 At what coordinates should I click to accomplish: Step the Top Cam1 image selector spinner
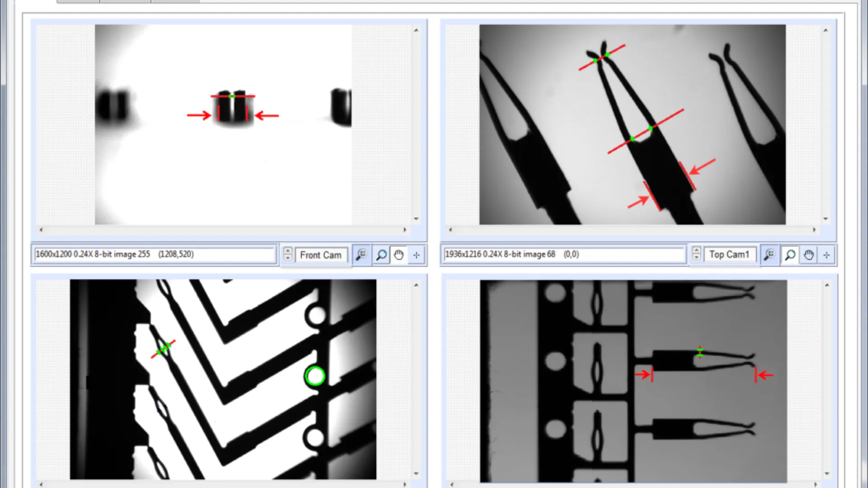697,253
